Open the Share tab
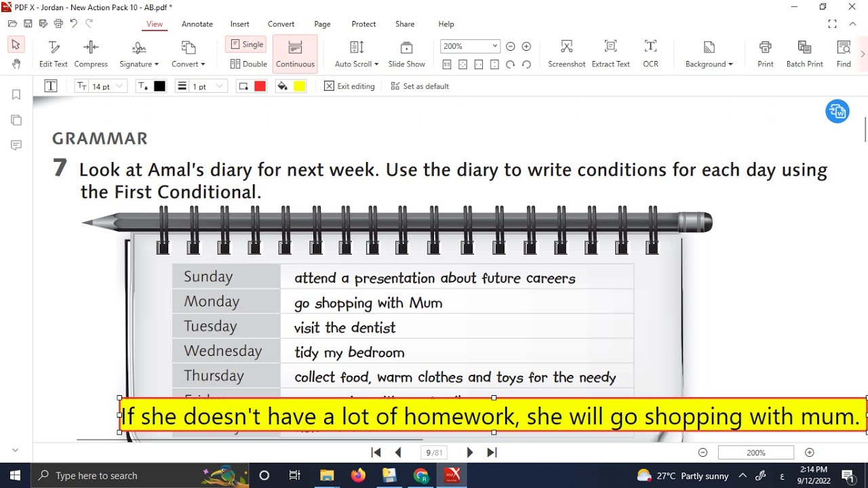868x488 pixels. pyautogui.click(x=405, y=24)
